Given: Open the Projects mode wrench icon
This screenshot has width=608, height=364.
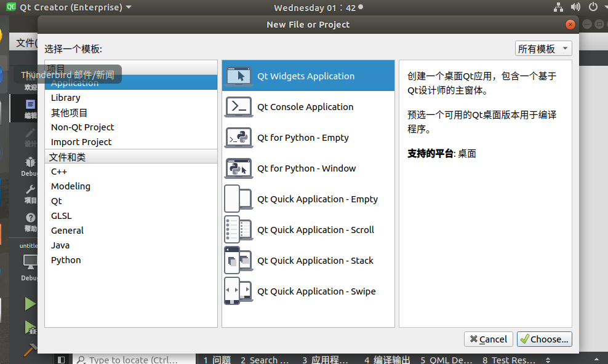Looking at the screenshot, I should [x=30, y=189].
